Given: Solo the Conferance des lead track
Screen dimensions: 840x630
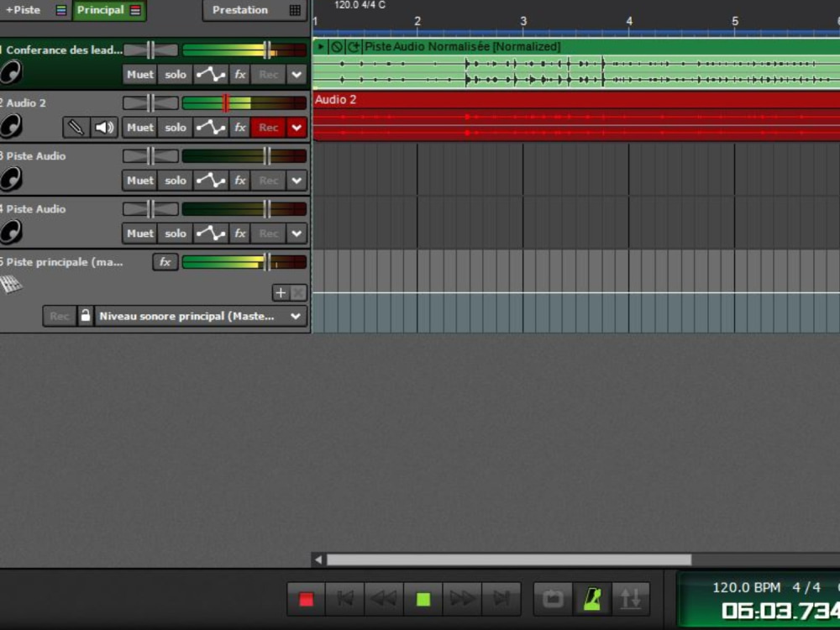Looking at the screenshot, I should pyautogui.click(x=176, y=75).
